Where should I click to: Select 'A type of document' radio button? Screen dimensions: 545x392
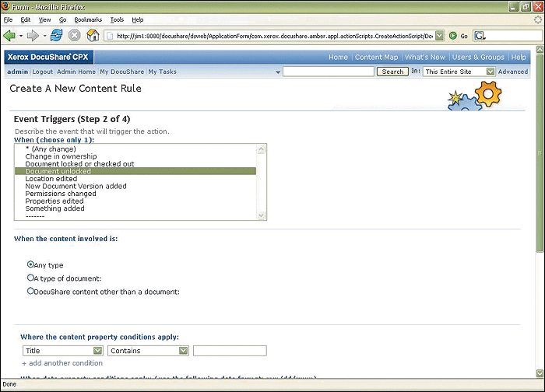click(30, 278)
